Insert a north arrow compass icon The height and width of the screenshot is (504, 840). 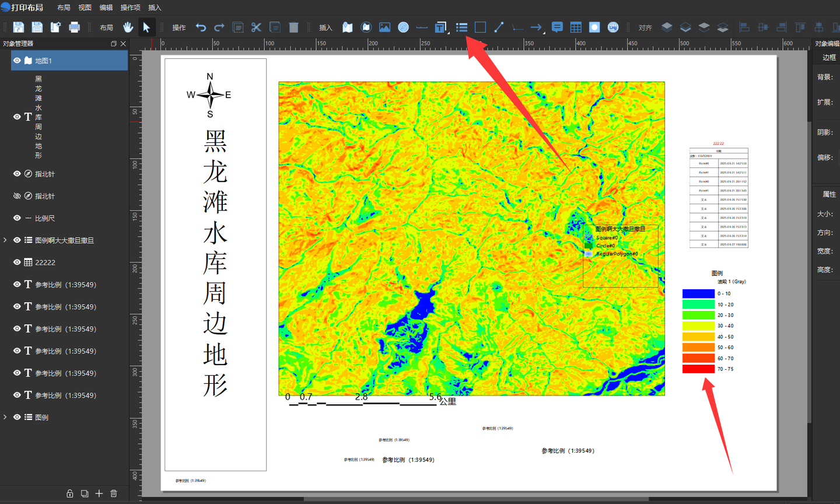coord(404,27)
